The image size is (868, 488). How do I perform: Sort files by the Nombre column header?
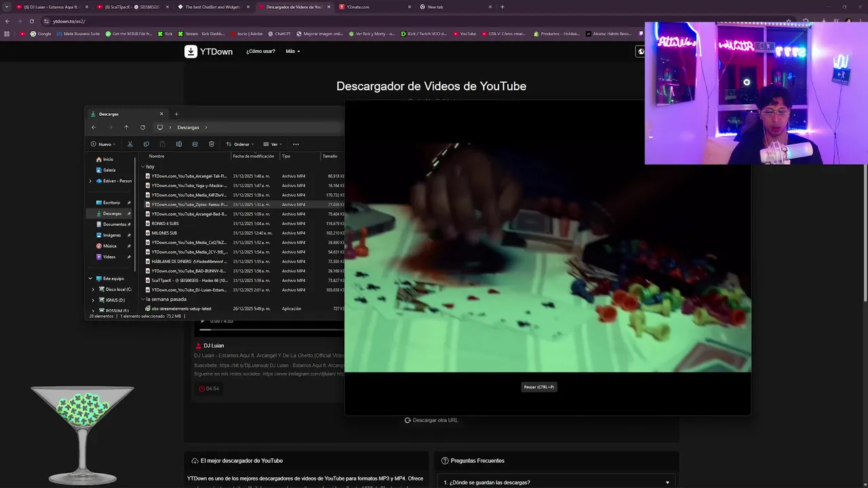(157, 157)
